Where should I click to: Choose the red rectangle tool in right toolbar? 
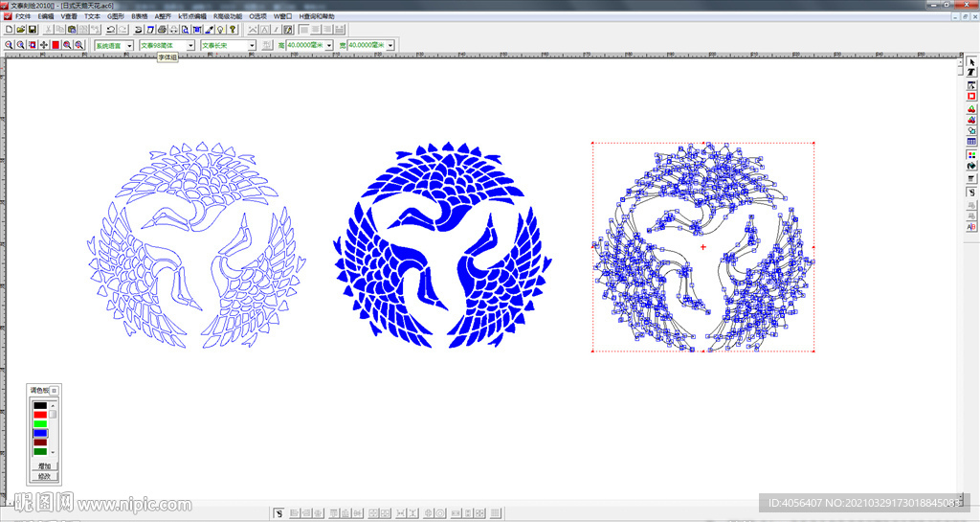pos(972,96)
